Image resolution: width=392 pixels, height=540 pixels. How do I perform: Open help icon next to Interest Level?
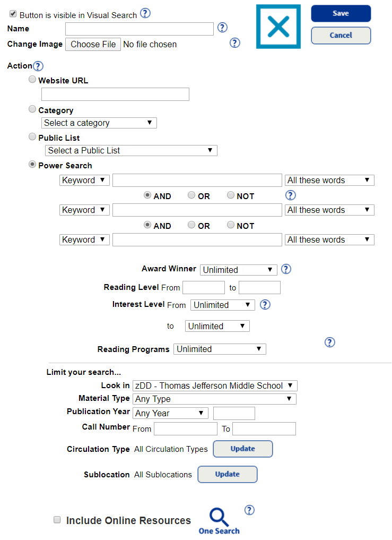tap(265, 305)
